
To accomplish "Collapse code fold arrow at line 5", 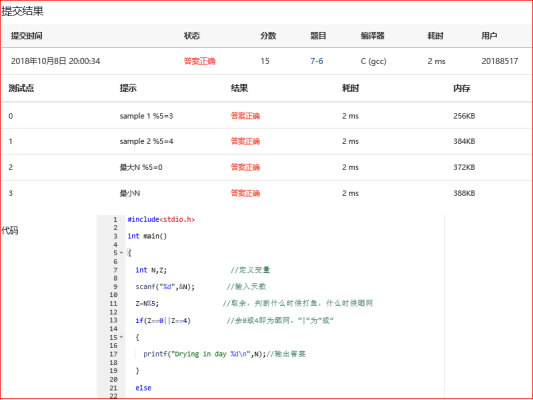I will tap(121, 253).
